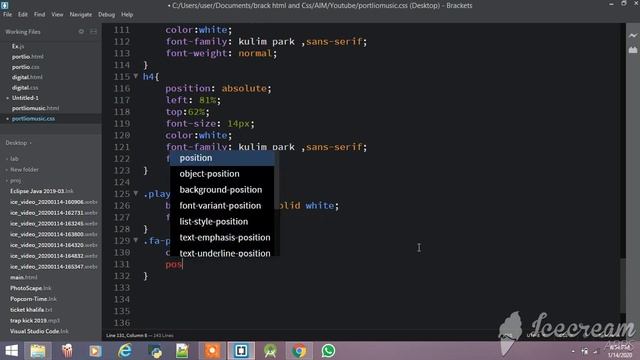The width and height of the screenshot is (640, 360).
Task: Choose 'font-variant-position' code hint
Action: pos(222,206)
